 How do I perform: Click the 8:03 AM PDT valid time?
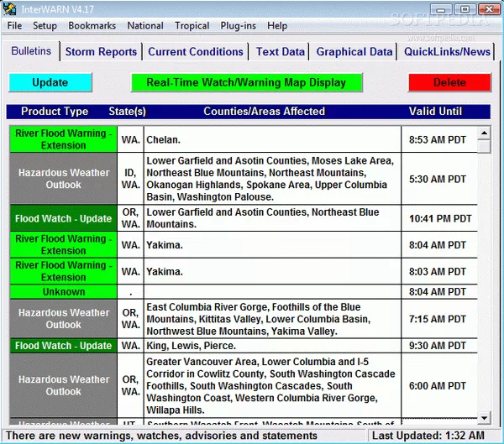tap(438, 271)
